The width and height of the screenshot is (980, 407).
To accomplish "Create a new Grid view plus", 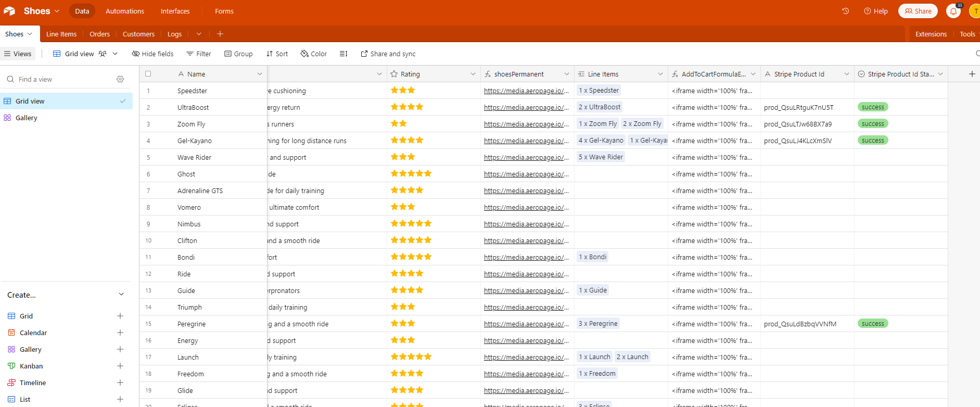I will (120, 316).
